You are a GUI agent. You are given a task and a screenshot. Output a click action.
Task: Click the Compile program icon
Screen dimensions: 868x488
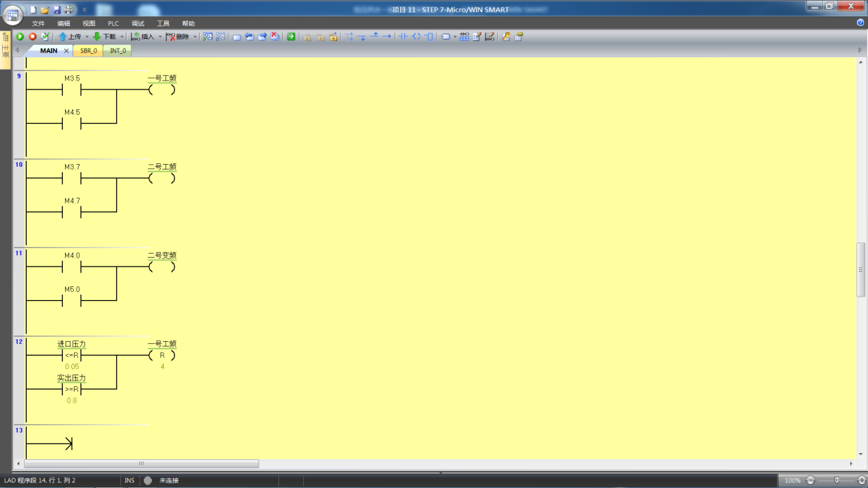(x=45, y=36)
